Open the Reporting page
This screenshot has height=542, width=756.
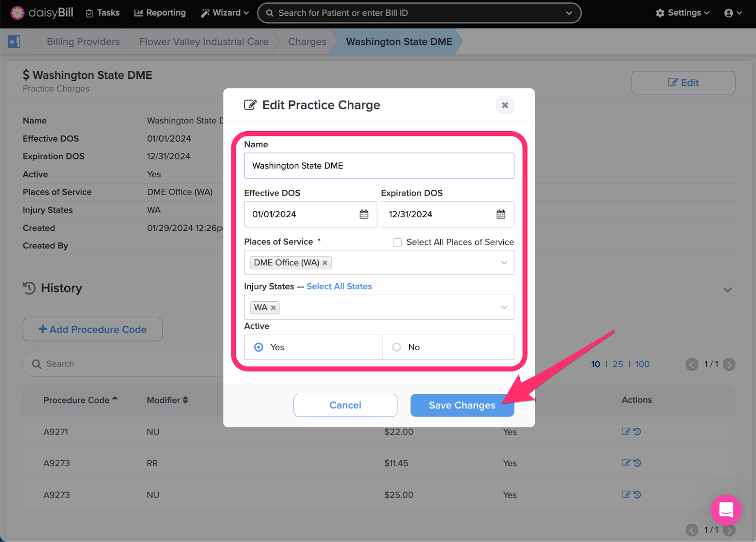160,13
